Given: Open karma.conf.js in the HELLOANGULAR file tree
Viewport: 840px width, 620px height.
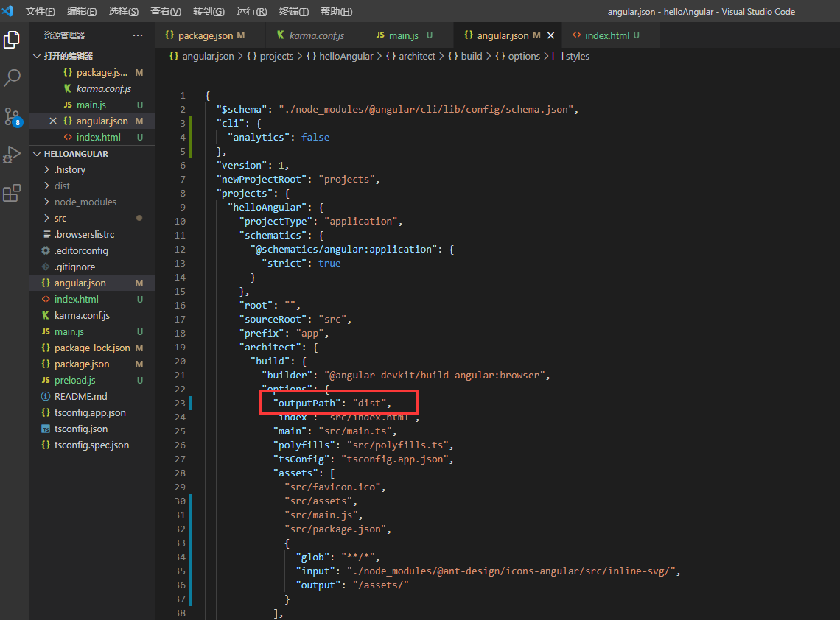Looking at the screenshot, I should tap(92, 315).
